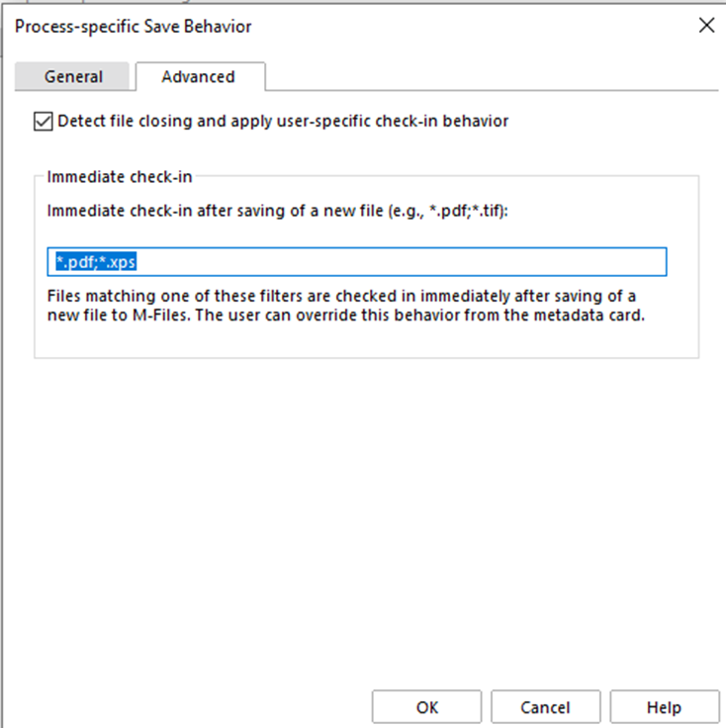Switch to the General tab

point(72,76)
